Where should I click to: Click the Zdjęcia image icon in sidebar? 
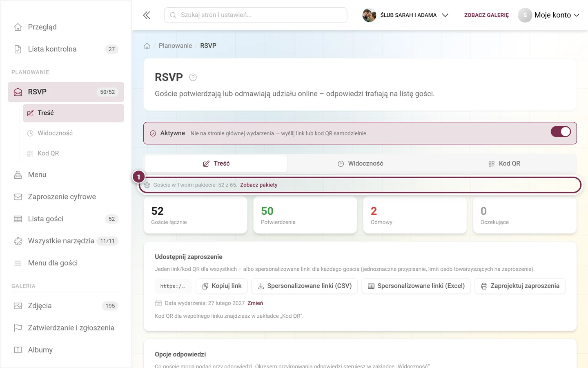18,306
